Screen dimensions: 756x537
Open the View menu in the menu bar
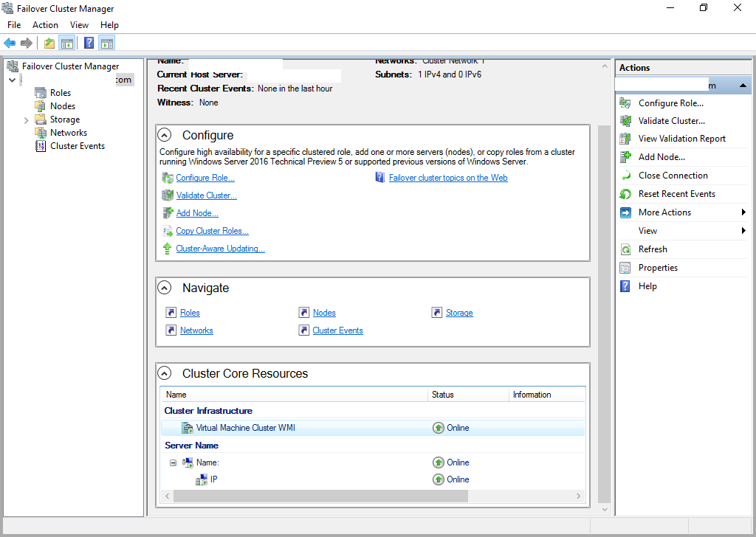pos(79,25)
